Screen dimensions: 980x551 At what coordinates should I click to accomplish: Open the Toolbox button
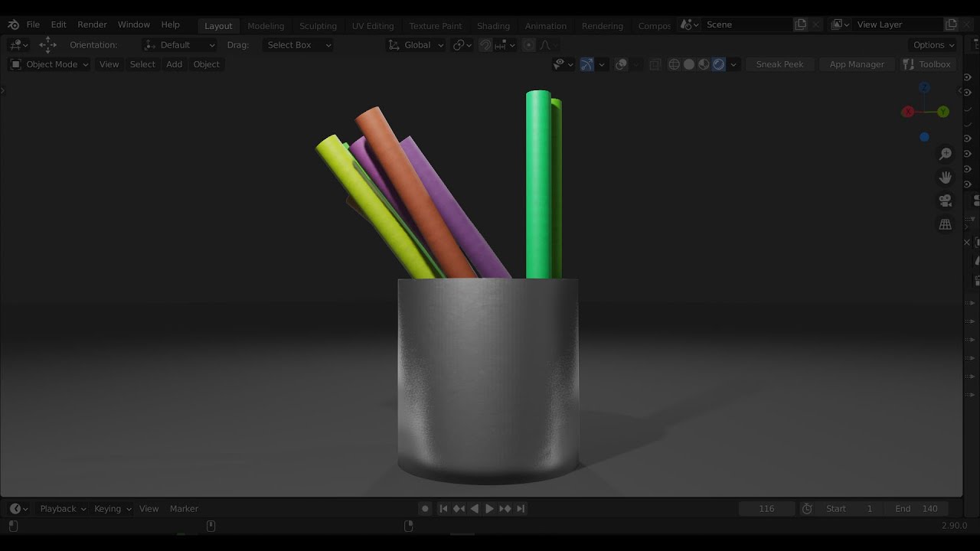pyautogui.click(x=927, y=64)
